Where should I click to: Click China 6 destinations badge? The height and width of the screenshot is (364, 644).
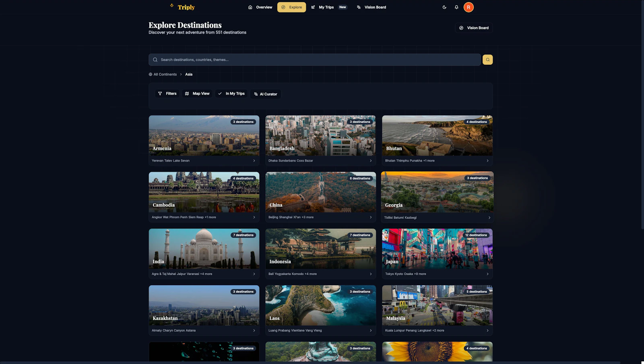360,178
